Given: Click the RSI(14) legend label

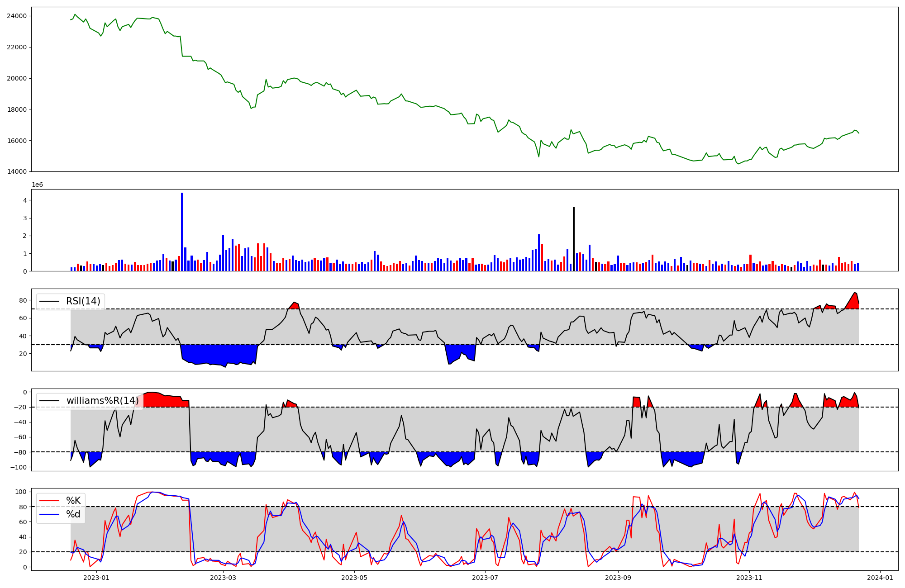Looking at the screenshot, I should pos(83,301).
